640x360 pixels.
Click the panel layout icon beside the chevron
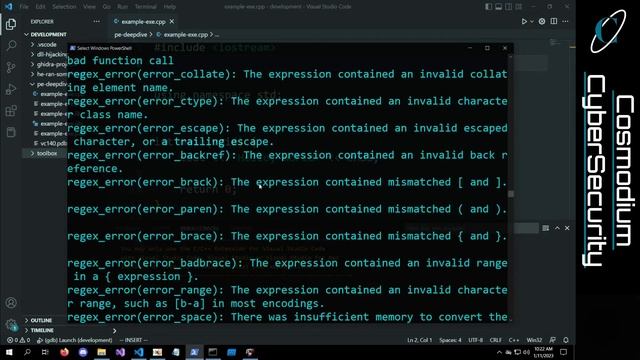click(x=546, y=228)
